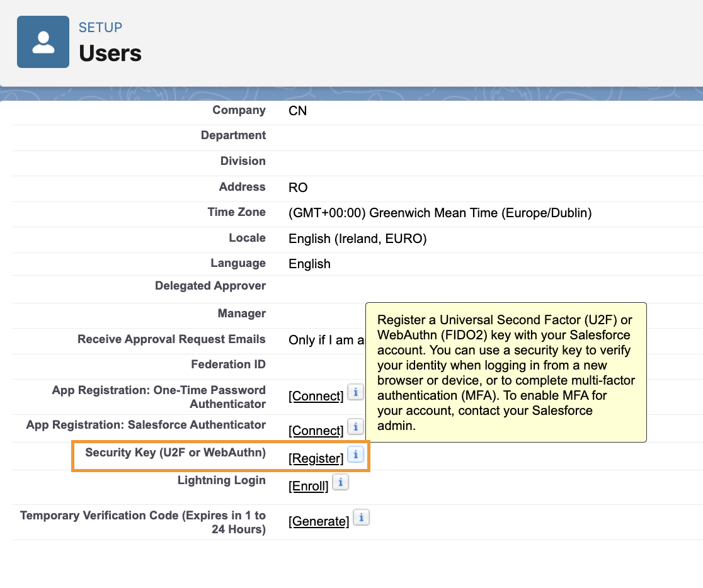Click the Greenwich Mean Time zone value

tap(440, 213)
